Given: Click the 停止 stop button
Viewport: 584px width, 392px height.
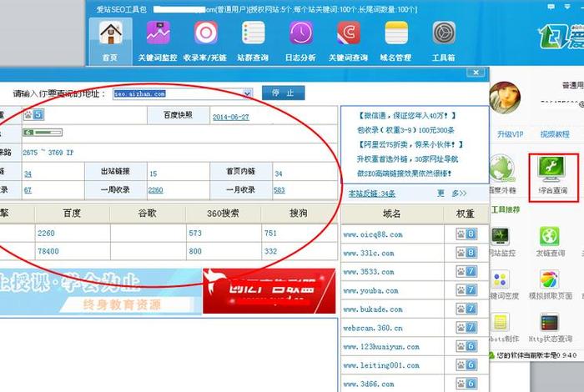Looking at the screenshot, I should (x=283, y=93).
